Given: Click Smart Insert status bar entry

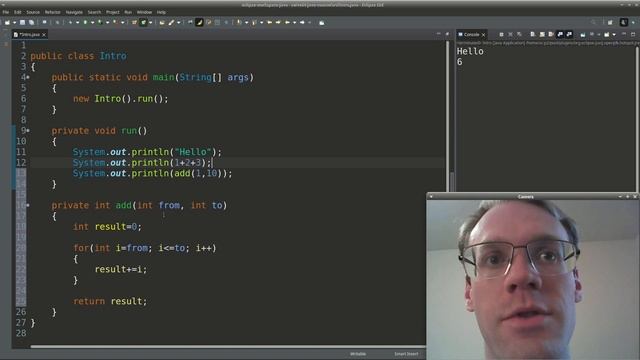Looking at the screenshot, I should pyautogui.click(x=406, y=354).
